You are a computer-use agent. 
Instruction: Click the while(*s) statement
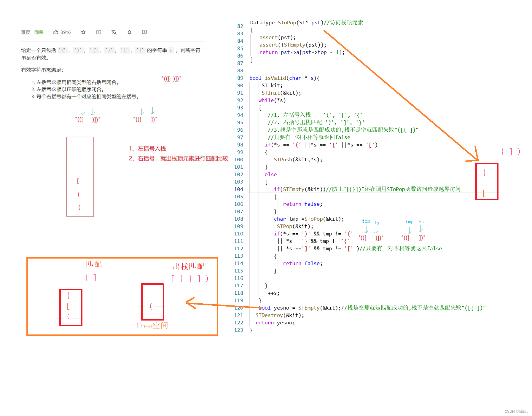(x=272, y=100)
